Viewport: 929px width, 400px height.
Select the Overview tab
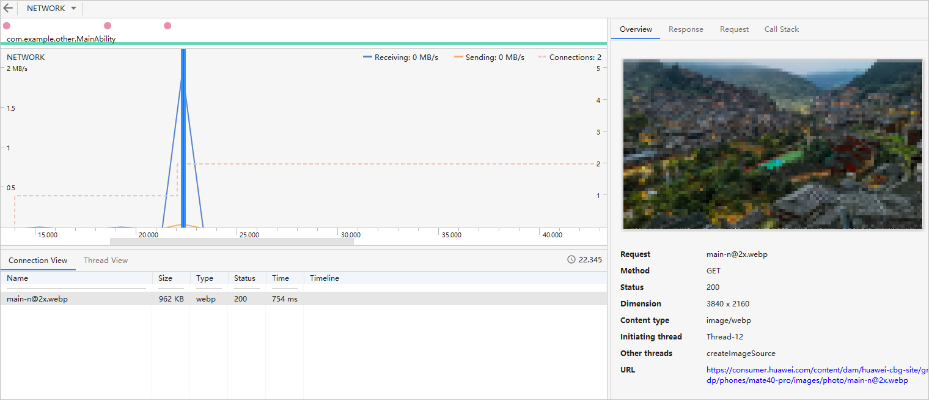click(635, 29)
